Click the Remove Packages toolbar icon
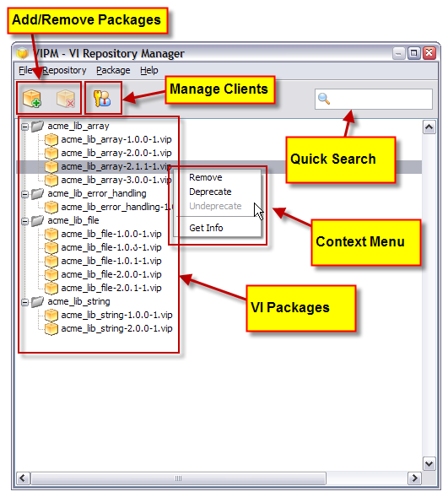This screenshot has width=448, height=497. click(66, 98)
